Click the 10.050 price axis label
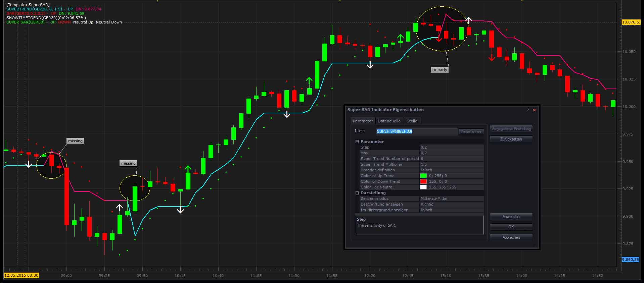The height and width of the screenshot is (283, 644). pos(629,52)
